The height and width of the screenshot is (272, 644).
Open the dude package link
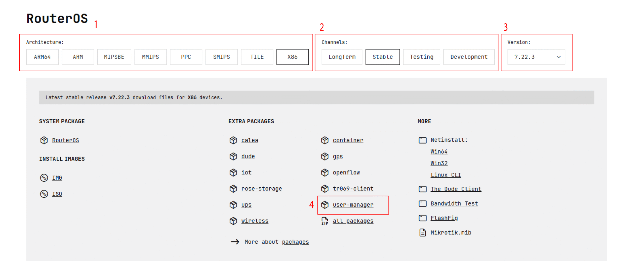[248, 156]
